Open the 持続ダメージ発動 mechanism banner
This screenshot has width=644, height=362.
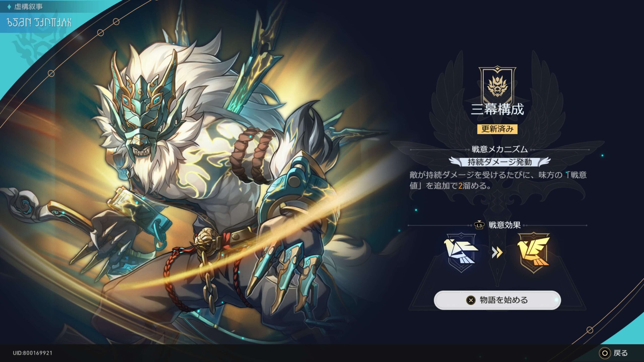pos(500,162)
